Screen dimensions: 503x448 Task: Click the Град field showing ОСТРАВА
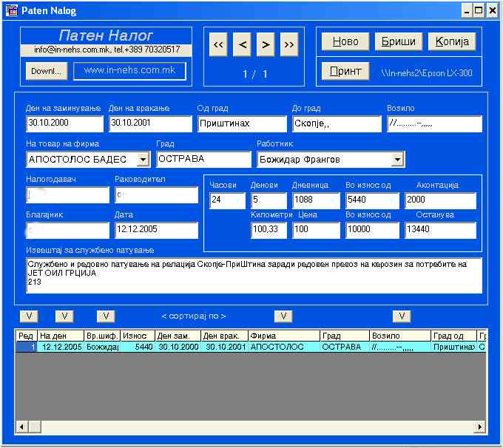(x=203, y=160)
